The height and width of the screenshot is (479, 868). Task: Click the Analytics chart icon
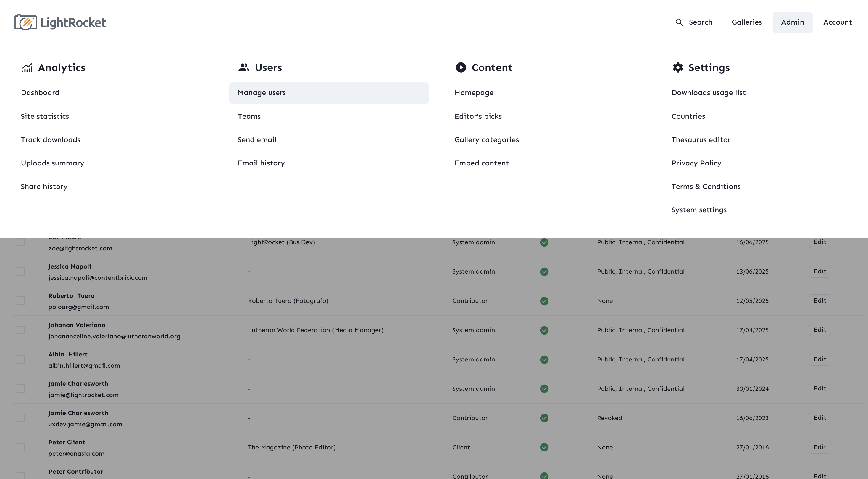coord(27,68)
